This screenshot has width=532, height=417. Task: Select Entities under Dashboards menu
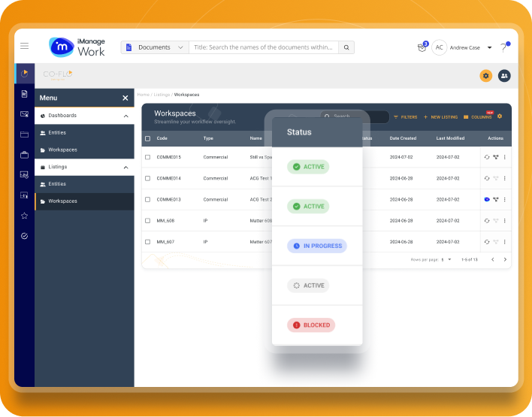coord(57,132)
